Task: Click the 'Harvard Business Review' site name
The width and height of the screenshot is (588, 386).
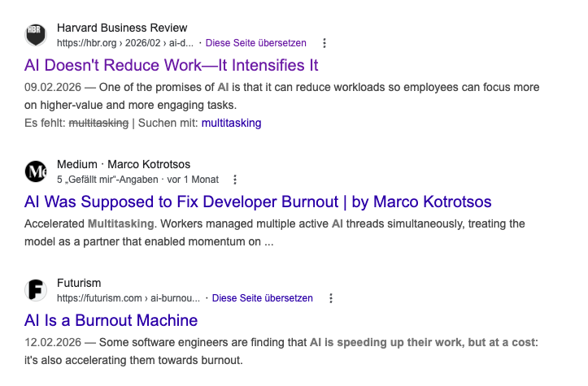Action: [122, 28]
